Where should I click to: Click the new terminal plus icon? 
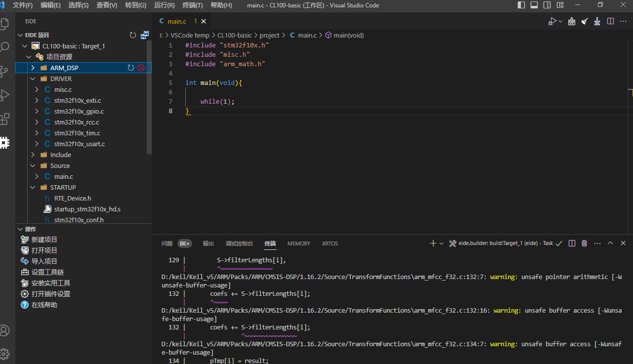(433, 243)
